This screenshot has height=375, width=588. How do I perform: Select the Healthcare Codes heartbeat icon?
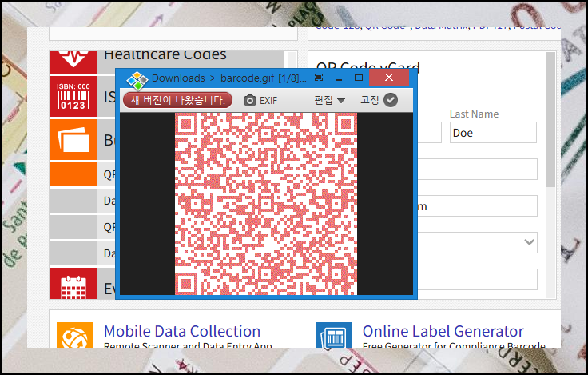(x=73, y=62)
